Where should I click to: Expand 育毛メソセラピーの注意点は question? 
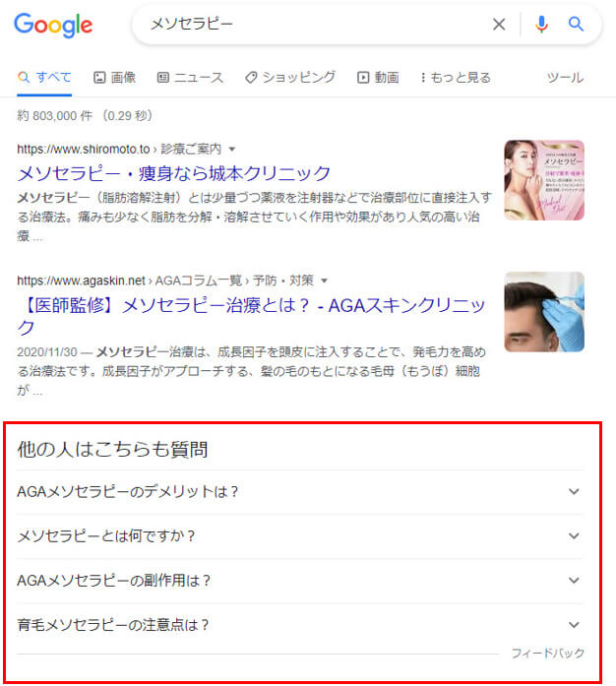[300, 625]
